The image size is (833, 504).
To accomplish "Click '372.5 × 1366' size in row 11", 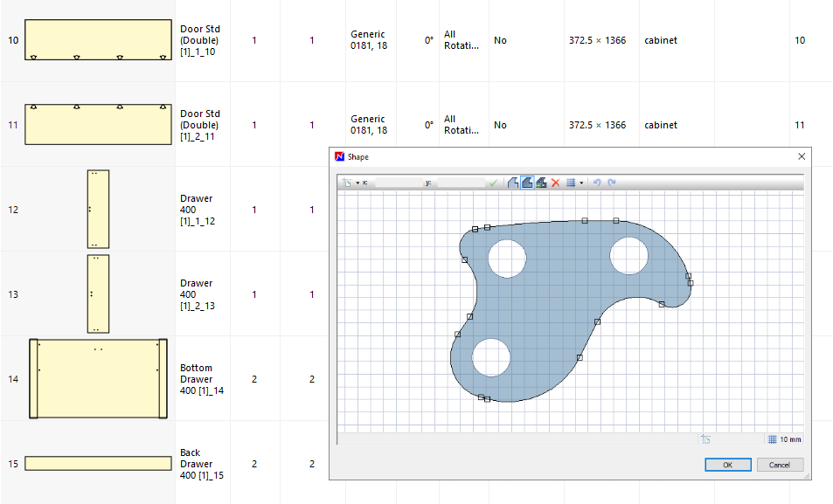I will [x=597, y=125].
